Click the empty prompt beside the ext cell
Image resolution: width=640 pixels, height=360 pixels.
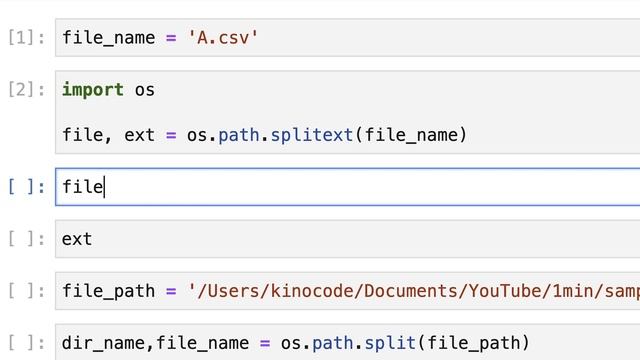[27, 239]
